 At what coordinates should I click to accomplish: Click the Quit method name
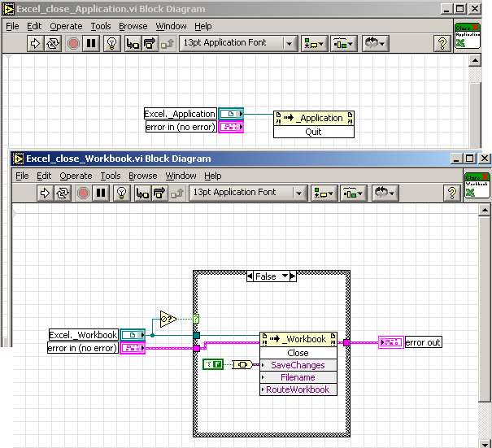(x=314, y=132)
